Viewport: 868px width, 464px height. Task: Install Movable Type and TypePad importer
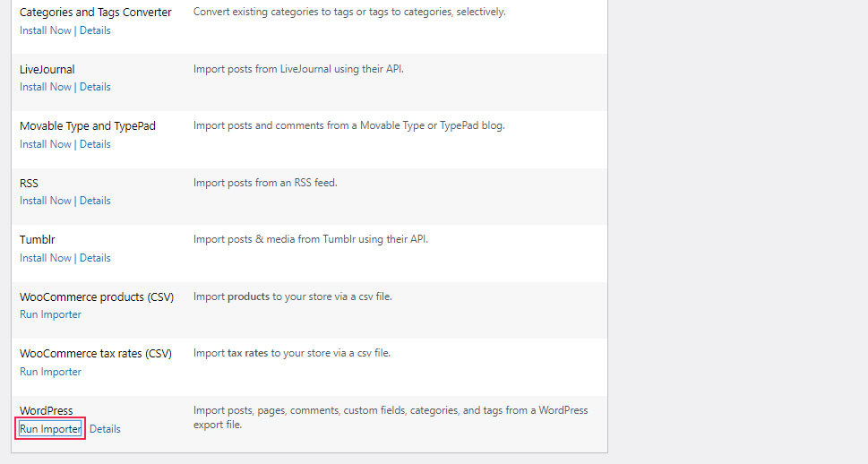pyautogui.click(x=46, y=144)
